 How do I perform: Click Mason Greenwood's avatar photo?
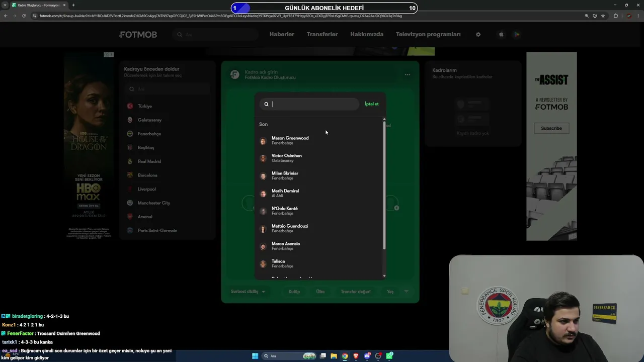[x=263, y=141]
